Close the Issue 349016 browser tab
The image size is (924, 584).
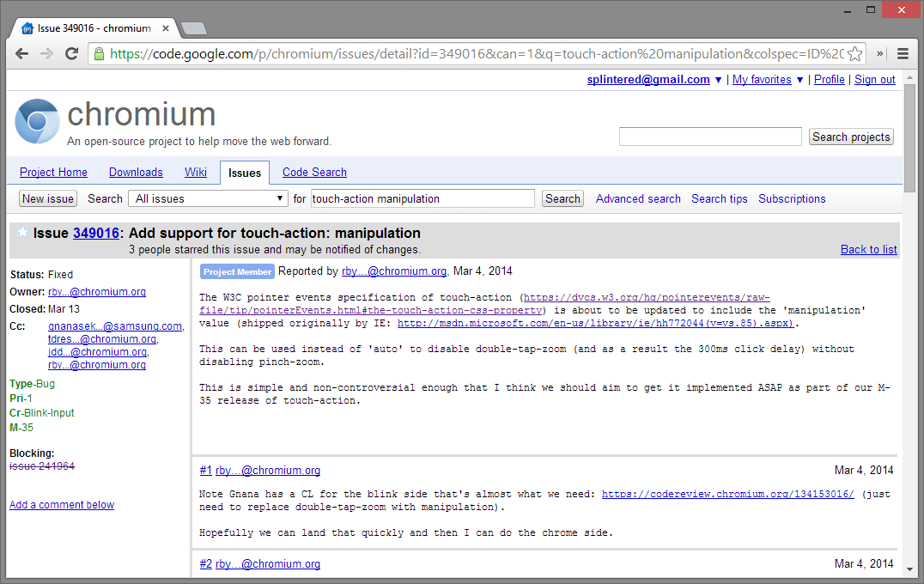point(169,28)
